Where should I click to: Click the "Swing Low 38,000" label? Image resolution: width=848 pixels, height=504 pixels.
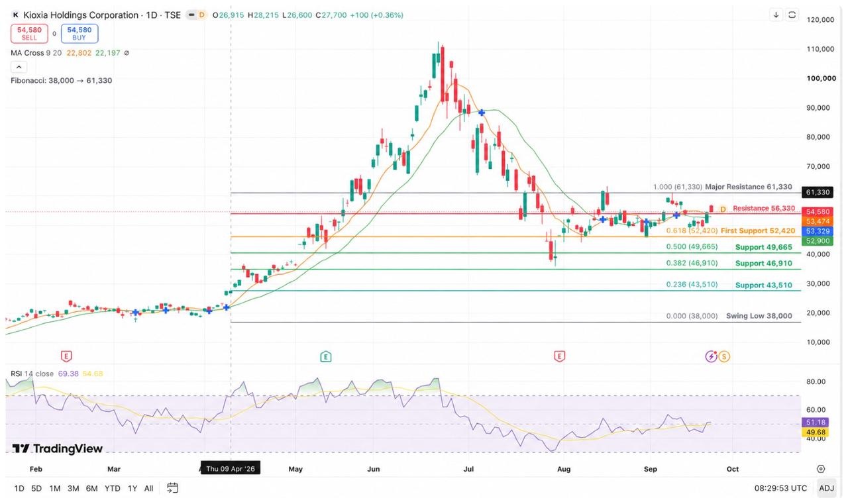tap(759, 316)
